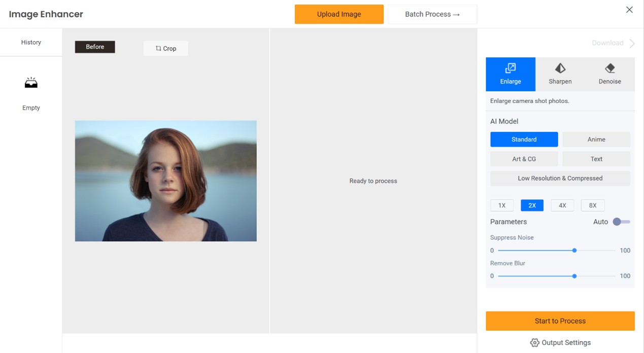Click the Upload Image button
644x353 pixels.
coord(339,14)
